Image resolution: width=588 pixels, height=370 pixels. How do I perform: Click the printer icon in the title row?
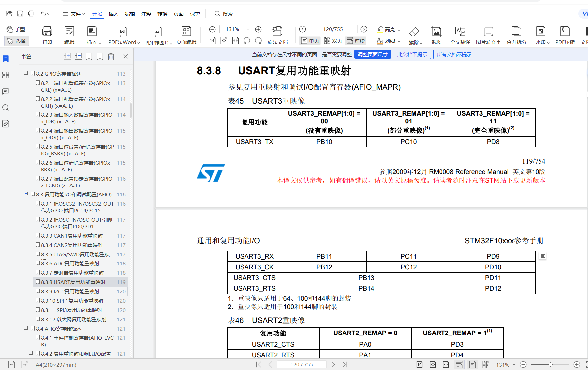pyautogui.click(x=31, y=14)
